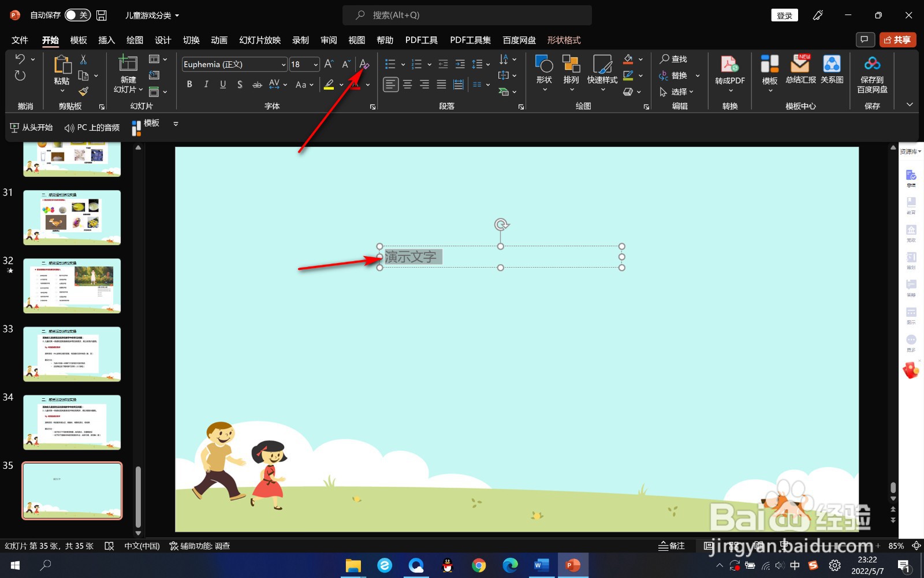The width and height of the screenshot is (924, 578).
Task: Click the Login (登录) button
Action: coord(784,16)
